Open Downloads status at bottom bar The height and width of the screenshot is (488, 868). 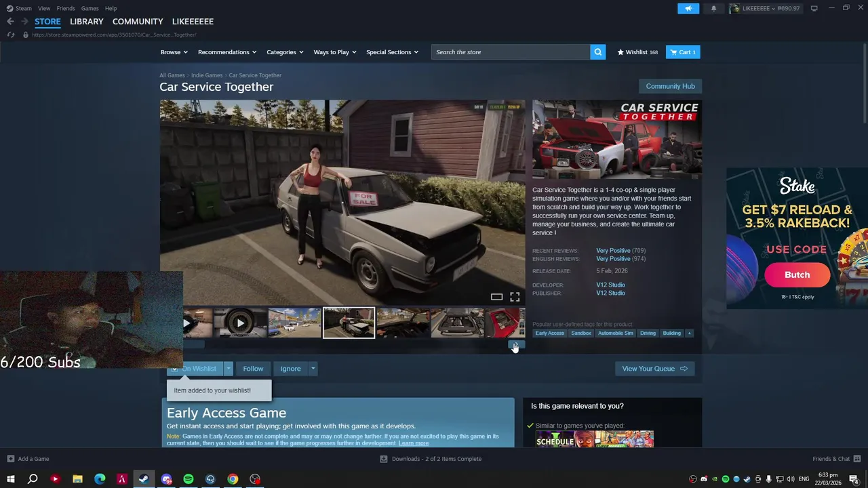point(431,459)
